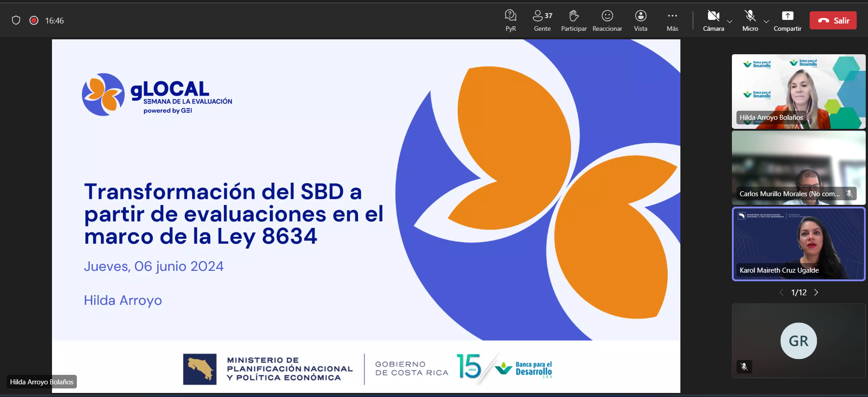Screen dimensions: 868x397
Task: Click the Compartir share screen icon
Action: point(787,20)
